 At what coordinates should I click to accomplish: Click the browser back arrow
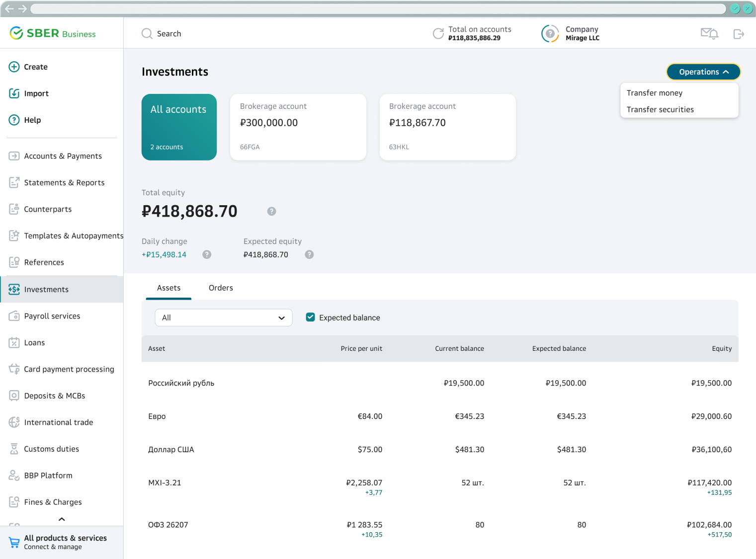pyautogui.click(x=9, y=9)
